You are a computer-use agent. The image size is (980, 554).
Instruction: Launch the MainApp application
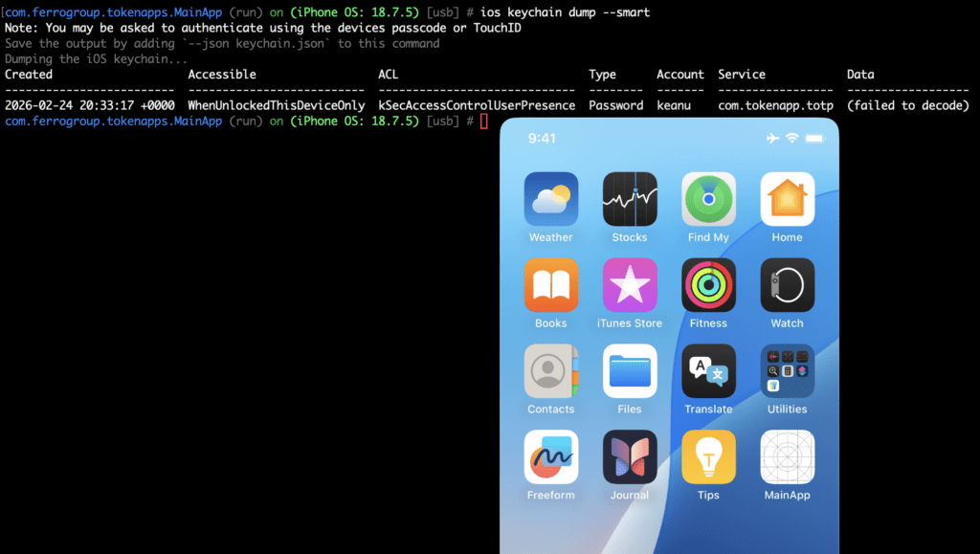pyautogui.click(x=787, y=457)
